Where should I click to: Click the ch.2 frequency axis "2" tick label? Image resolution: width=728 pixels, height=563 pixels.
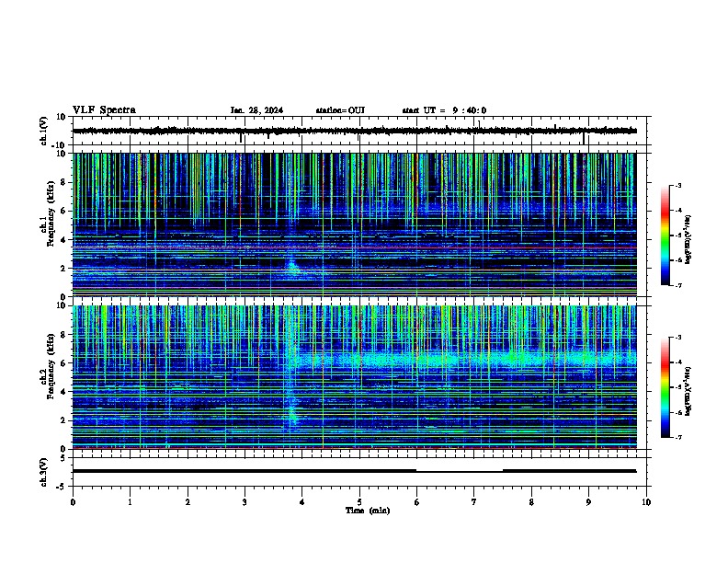pos(63,420)
